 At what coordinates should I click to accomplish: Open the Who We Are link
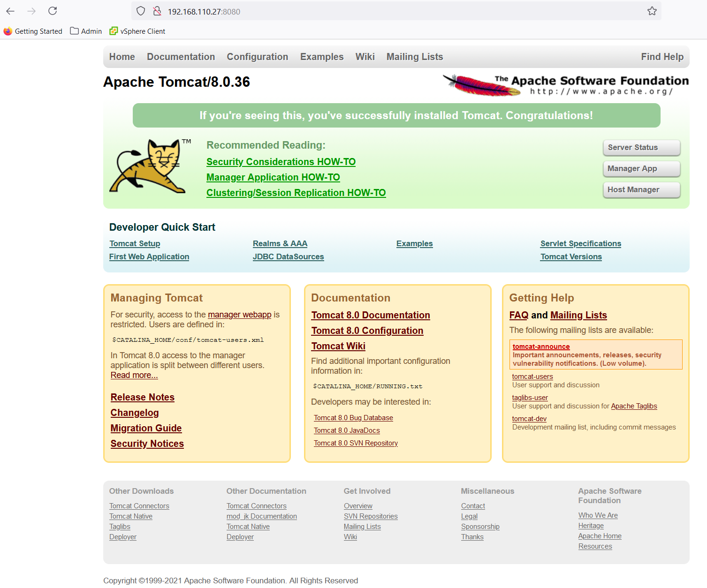(598, 515)
